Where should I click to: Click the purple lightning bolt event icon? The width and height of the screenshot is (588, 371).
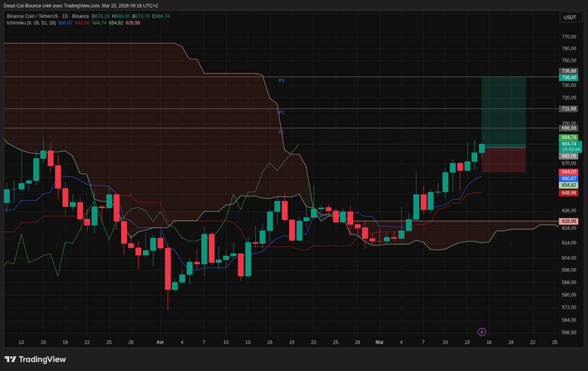coord(482,332)
